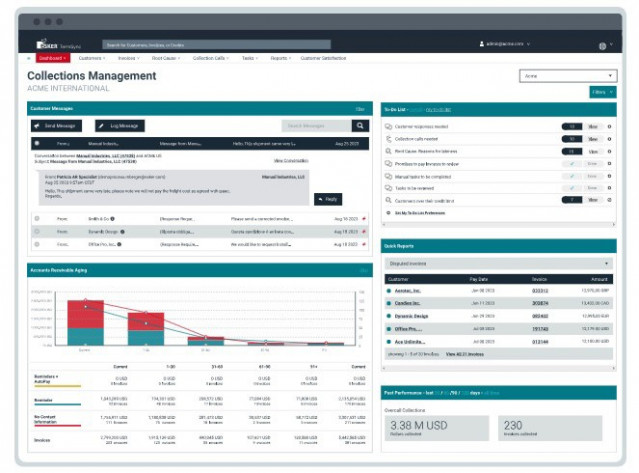Click the user icon beside admin@acme.com
639x473 pixels.
[x=481, y=44]
